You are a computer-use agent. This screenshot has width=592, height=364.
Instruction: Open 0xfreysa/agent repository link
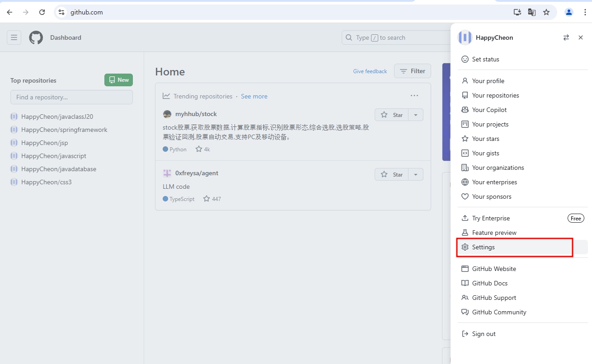[197, 173]
